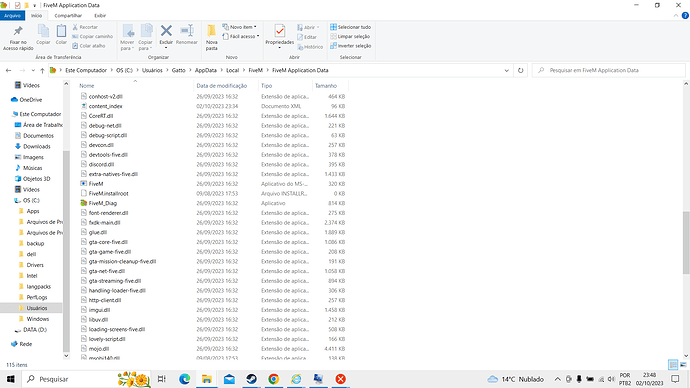
Task: Click the Editar ribbon button
Action: [x=307, y=37]
